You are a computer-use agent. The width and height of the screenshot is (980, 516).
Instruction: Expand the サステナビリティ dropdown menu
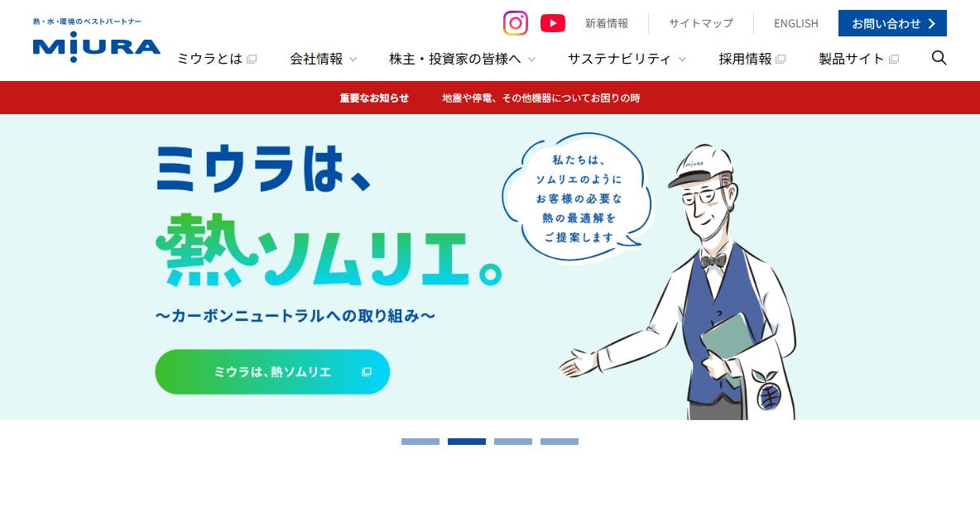point(627,60)
